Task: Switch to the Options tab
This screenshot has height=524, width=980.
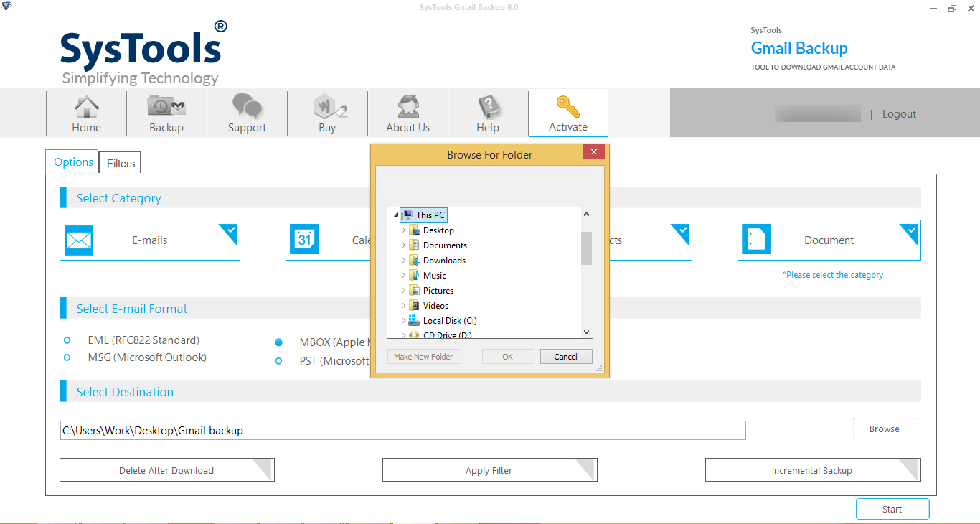Action: pos(73,162)
